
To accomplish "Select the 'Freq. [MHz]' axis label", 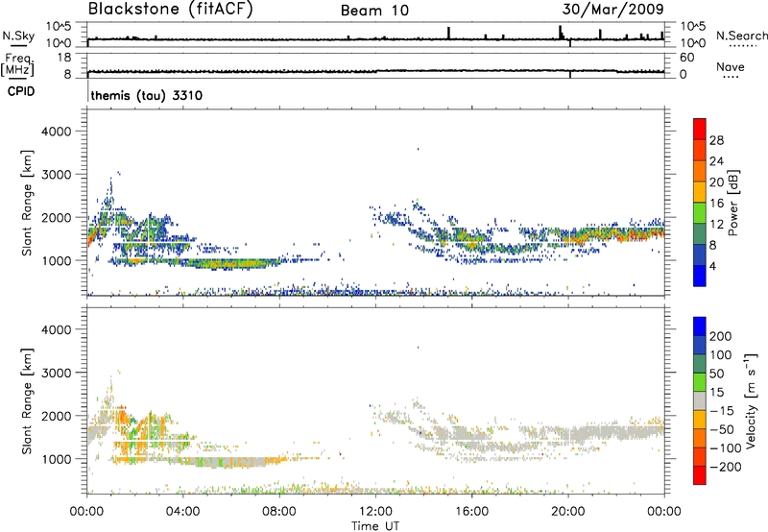I will (17, 65).
